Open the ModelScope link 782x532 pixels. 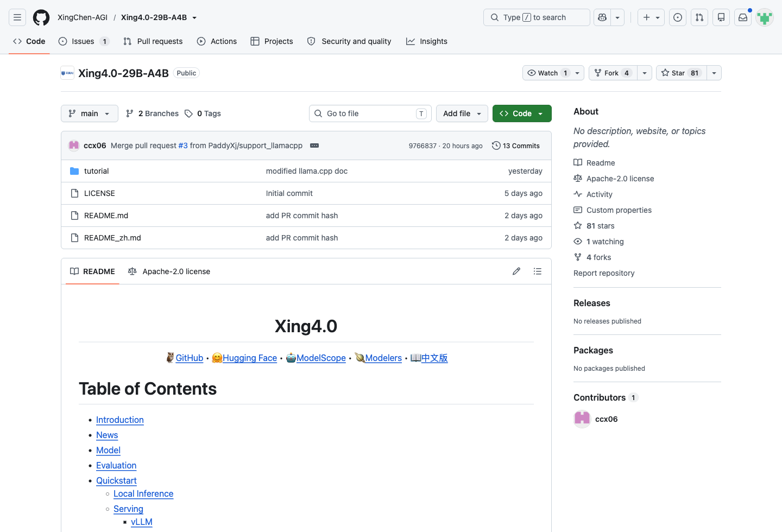coord(321,358)
